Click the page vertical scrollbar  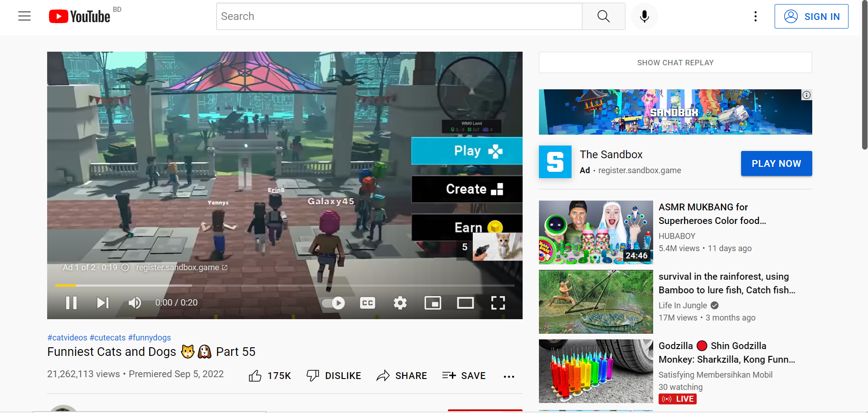click(864, 75)
